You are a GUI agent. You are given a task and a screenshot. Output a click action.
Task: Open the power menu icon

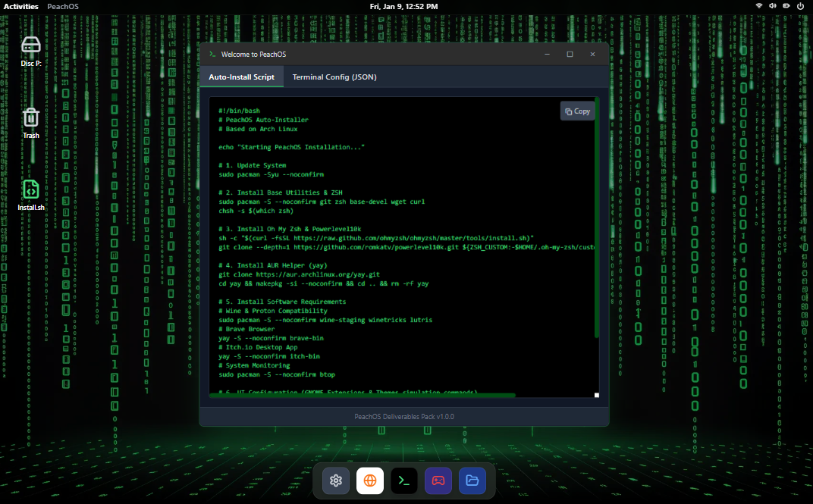(x=800, y=6)
